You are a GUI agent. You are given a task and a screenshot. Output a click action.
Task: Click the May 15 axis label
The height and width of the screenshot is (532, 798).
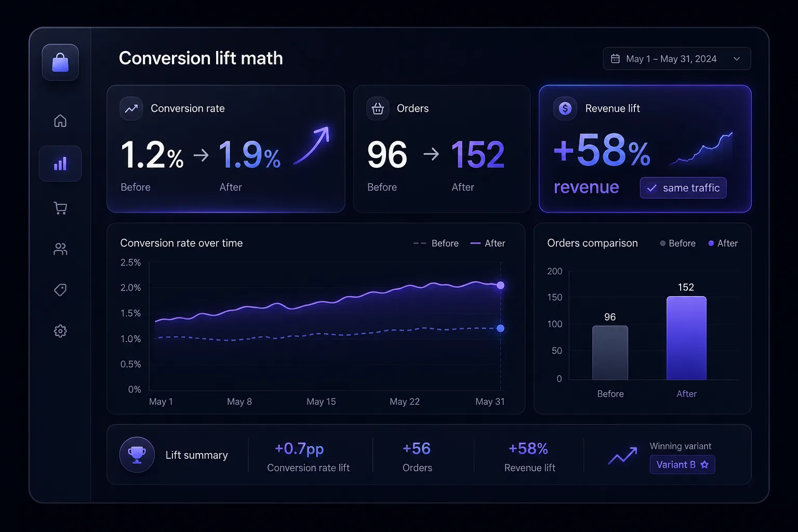[x=321, y=402]
